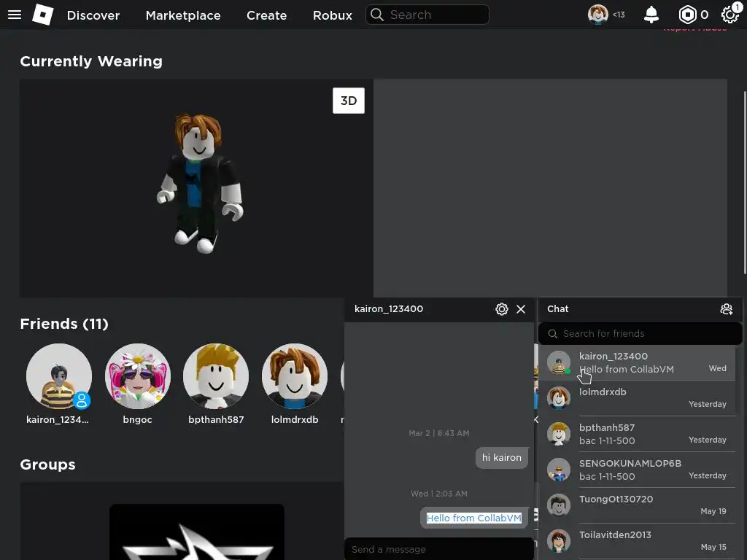This screenshot has width=747, height=560.
Task: Open friend bpthanh587's avatar
Action: [216, 376]
